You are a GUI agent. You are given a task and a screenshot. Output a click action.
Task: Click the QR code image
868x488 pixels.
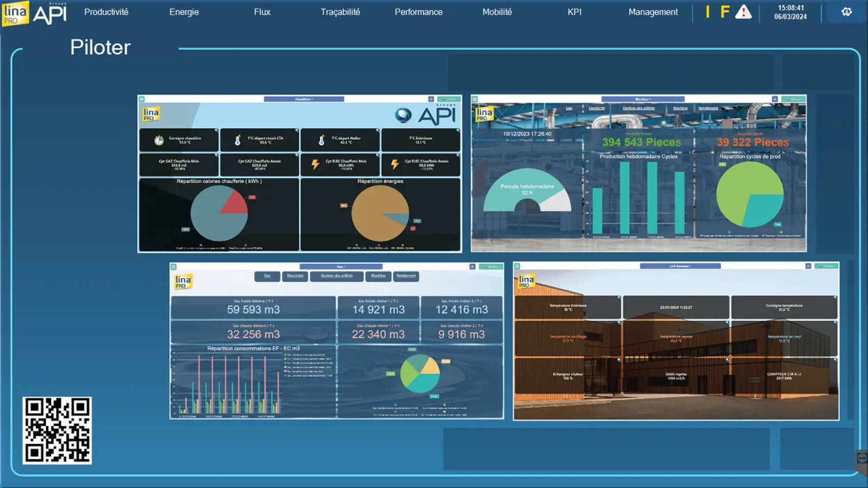coord(57,430)
